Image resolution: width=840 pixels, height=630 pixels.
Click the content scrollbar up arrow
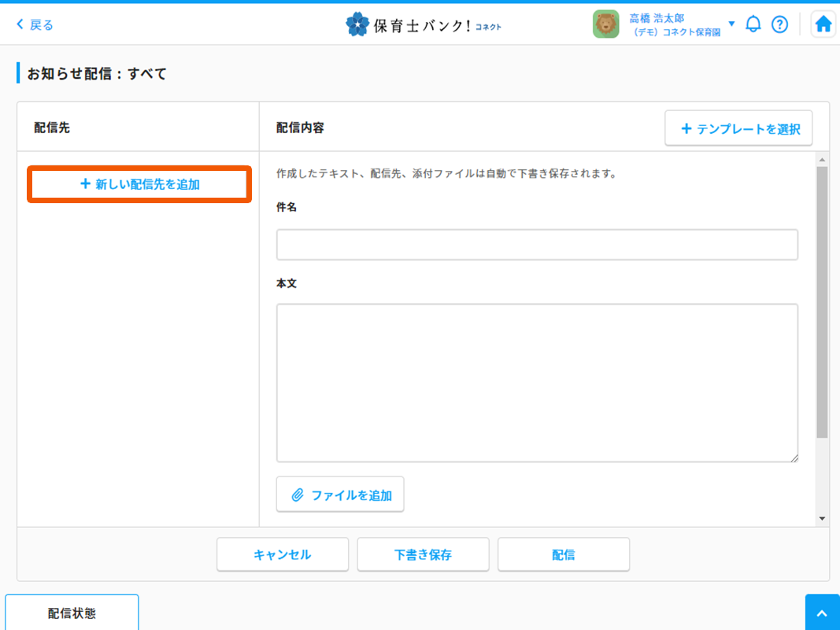(x=822, y=160)
